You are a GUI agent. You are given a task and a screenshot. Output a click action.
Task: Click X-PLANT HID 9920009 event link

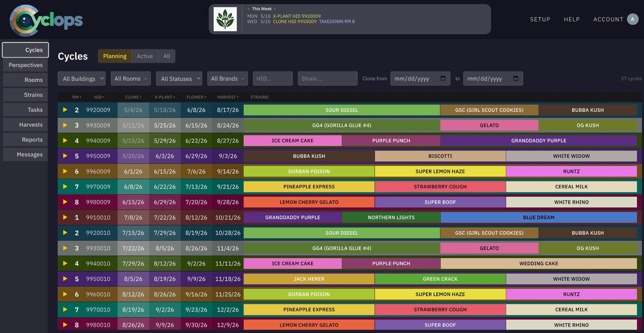click(x=297, y=16)
